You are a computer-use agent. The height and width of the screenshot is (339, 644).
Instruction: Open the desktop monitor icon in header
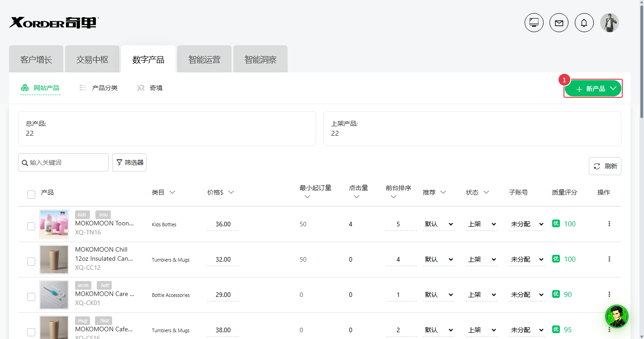point(534,23)
